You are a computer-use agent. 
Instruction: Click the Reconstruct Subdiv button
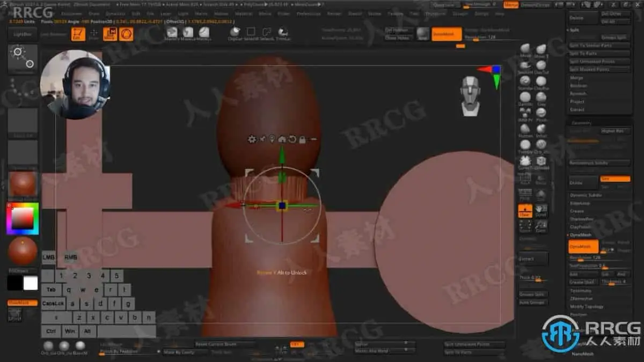click(599, 163)
